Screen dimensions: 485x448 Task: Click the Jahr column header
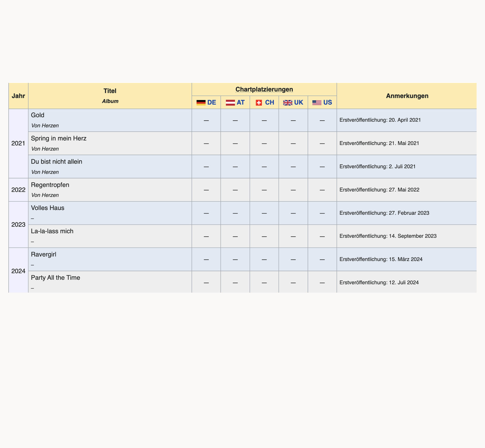click(18, 96)
